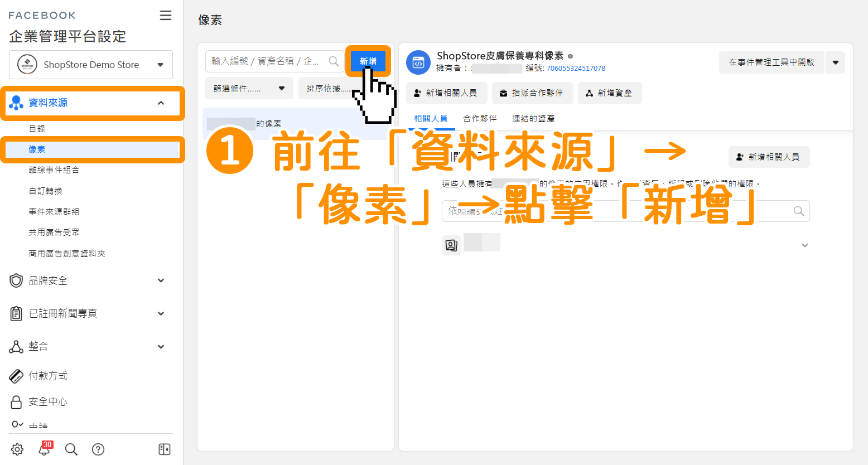
Task: Focus the pixel search input field
Action: tap(275, 61)
